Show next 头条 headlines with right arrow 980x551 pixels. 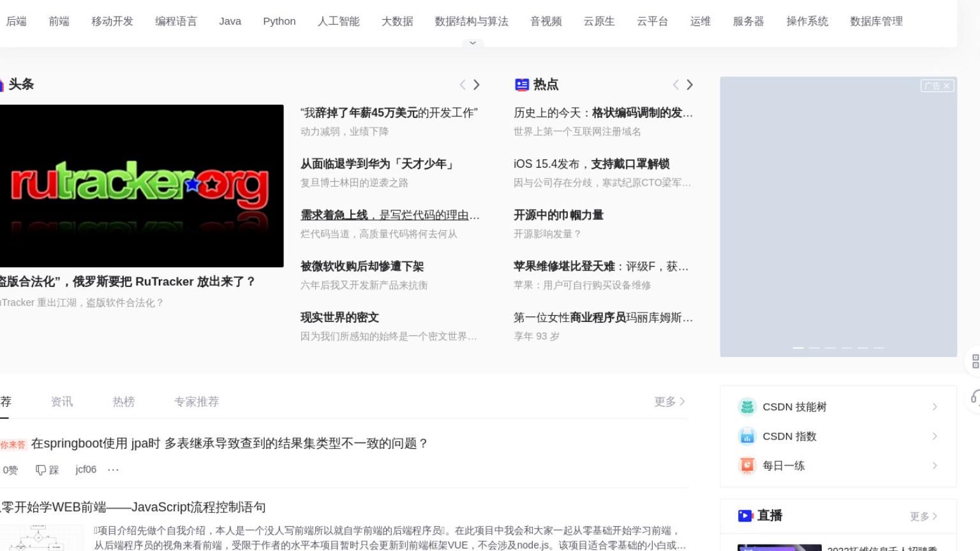point(477,84)
